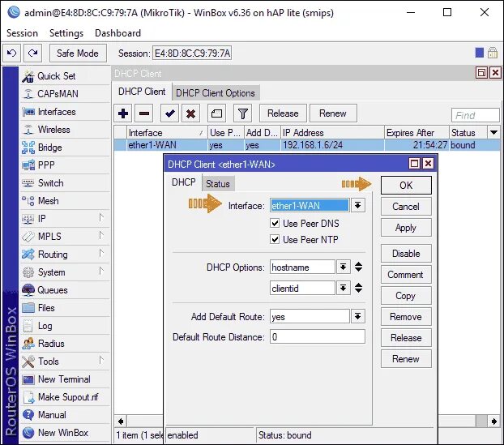Open the Settings menu
The height and width of the screenshot is (445, 504).
pyautogui.click(x=66, y=33)
